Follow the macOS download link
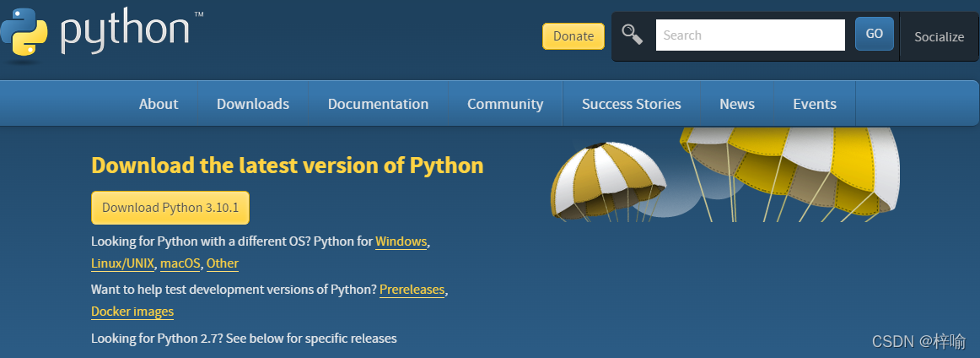 [180, 263]
